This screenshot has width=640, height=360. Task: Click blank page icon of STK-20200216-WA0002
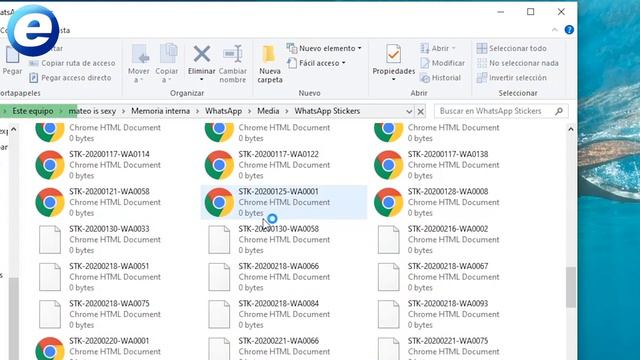389,240
